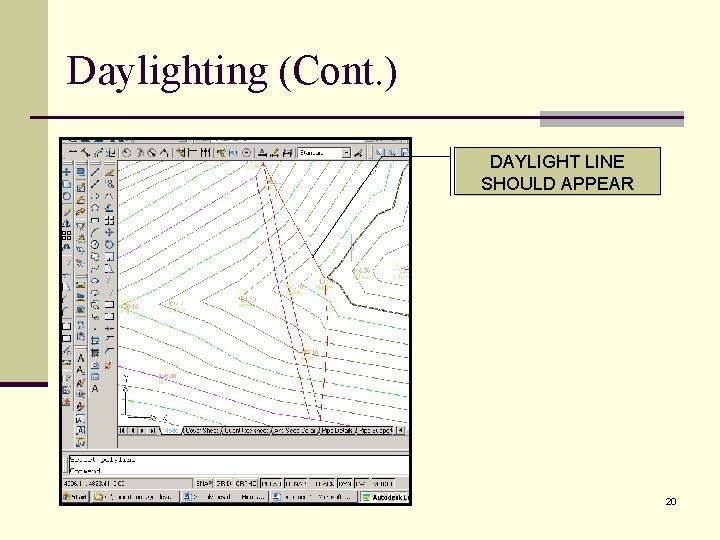Select the Ellipse draw tool
The width and height of the screenshot is (720, 540).
95,280
